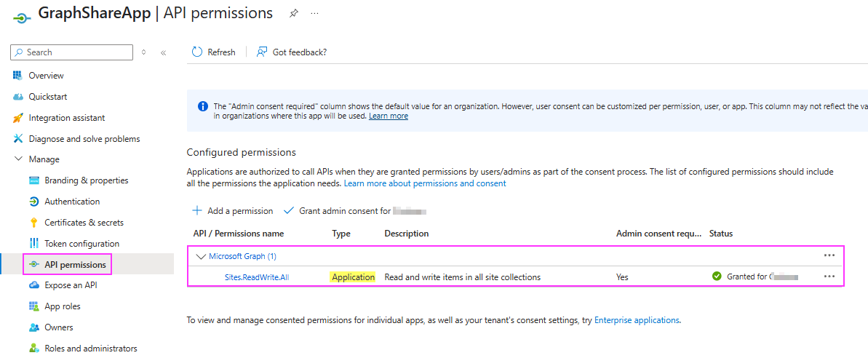
Task: Click the green Granted status checkmark
Action: [717, 276]
